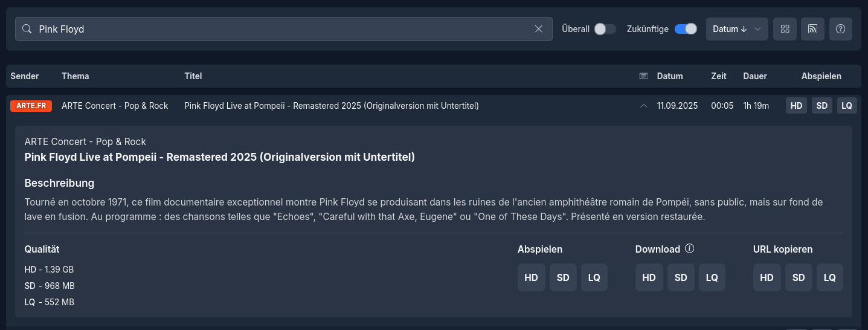The image size is (868, 330).
Task: Focus the Pink Floyd search field
Action: [x=284, y=29]
